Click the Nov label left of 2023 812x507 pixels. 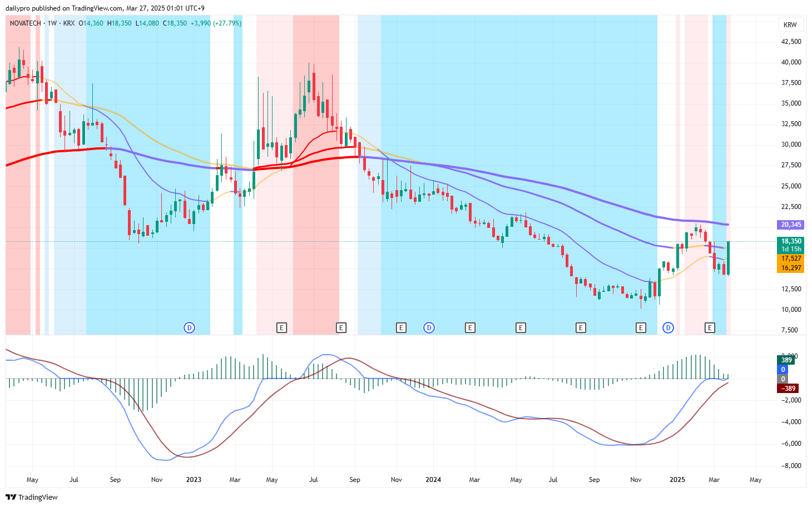point(157,480)
